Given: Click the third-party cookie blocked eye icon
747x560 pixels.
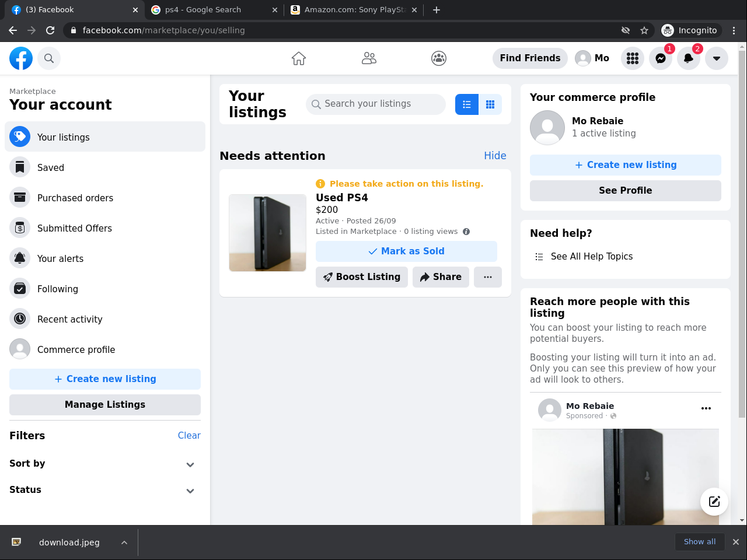Looking at the screenshot, I should pyautogui.click(x=626, y=30).
